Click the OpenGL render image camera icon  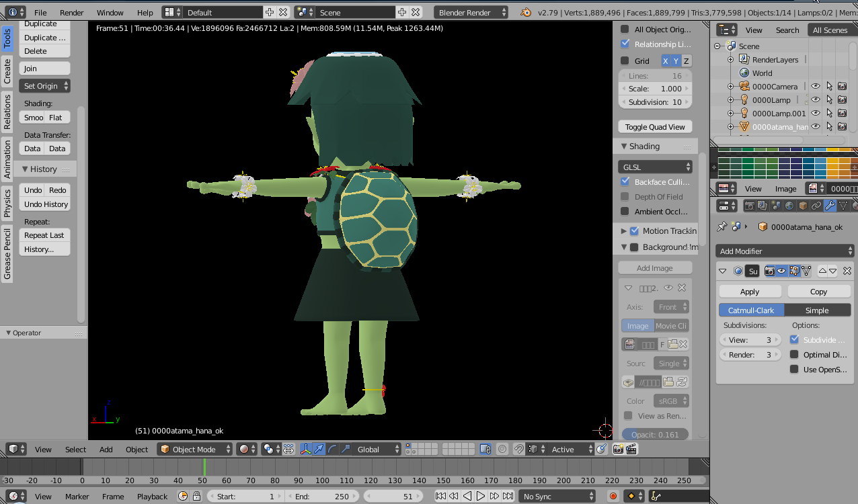coord(617,449)
